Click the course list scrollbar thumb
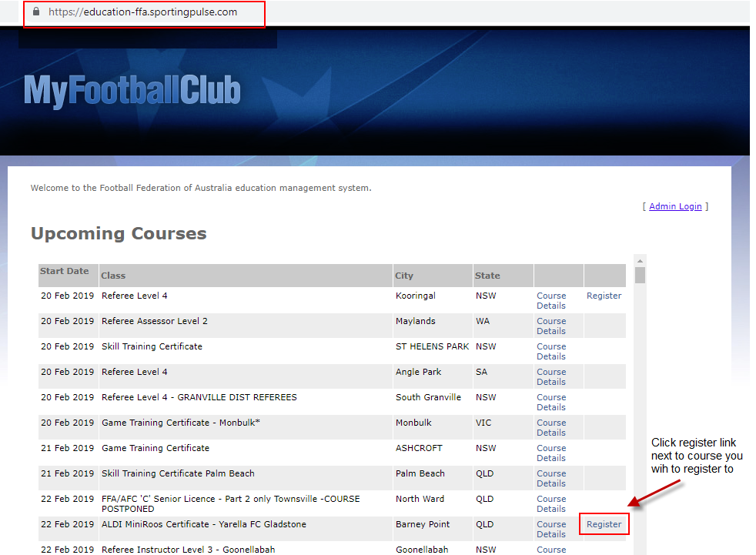756x555 pixels. coord(640,276)
